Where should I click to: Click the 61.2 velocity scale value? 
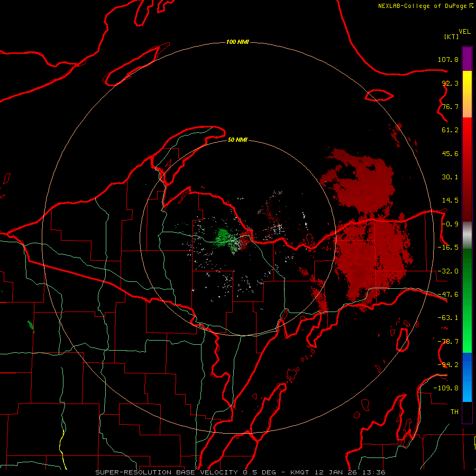[x=450, y=130]
